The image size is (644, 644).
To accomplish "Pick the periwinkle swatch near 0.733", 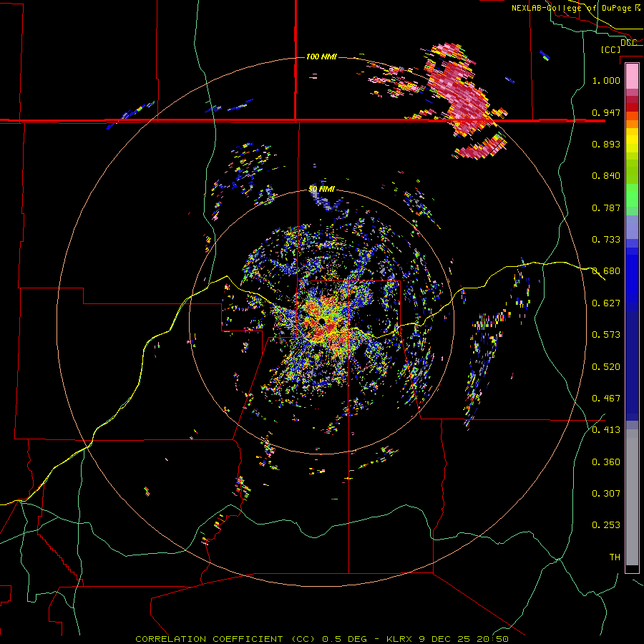I will click(x=632, y=228).
